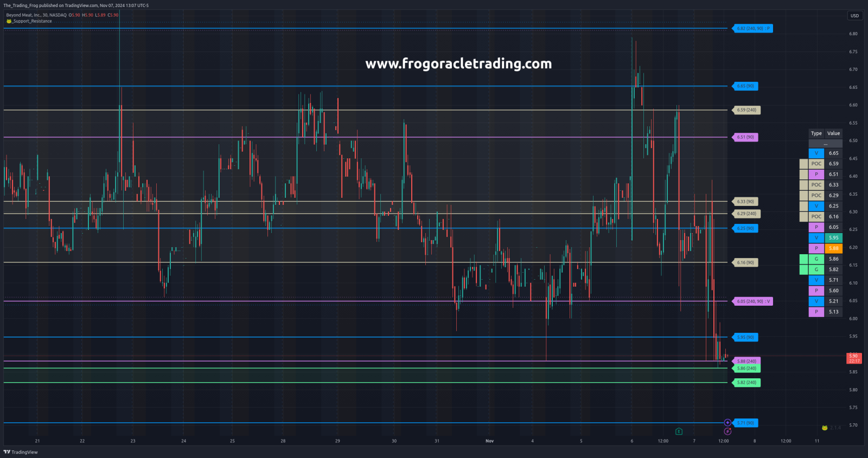This screenshot has width=868, height=458.
Task: Click the 5.13 value cell in table
Action: coord(834,312)
